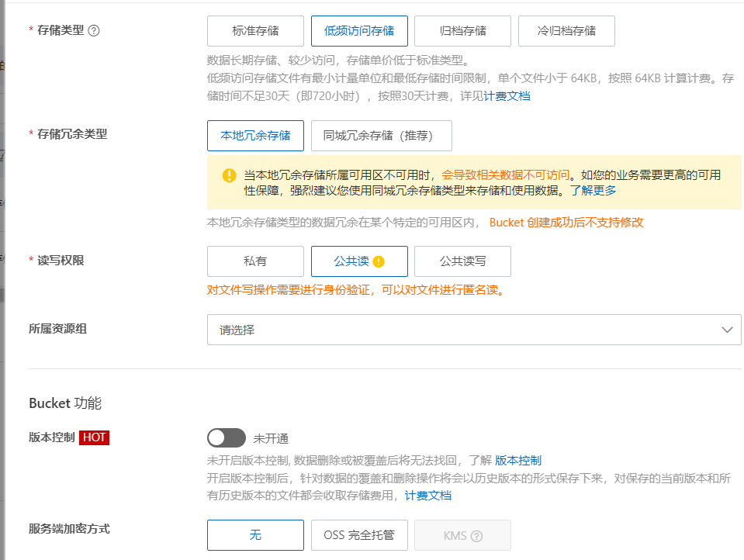744x560 pixels.
Task: Select 低频访问存储 storage type
Action: [x=358, y=31]
